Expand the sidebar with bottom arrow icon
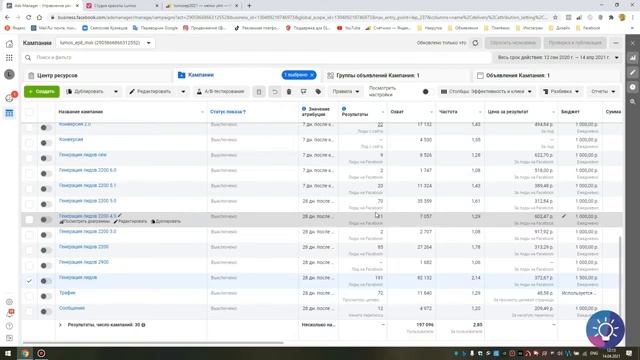 point(9,338)
